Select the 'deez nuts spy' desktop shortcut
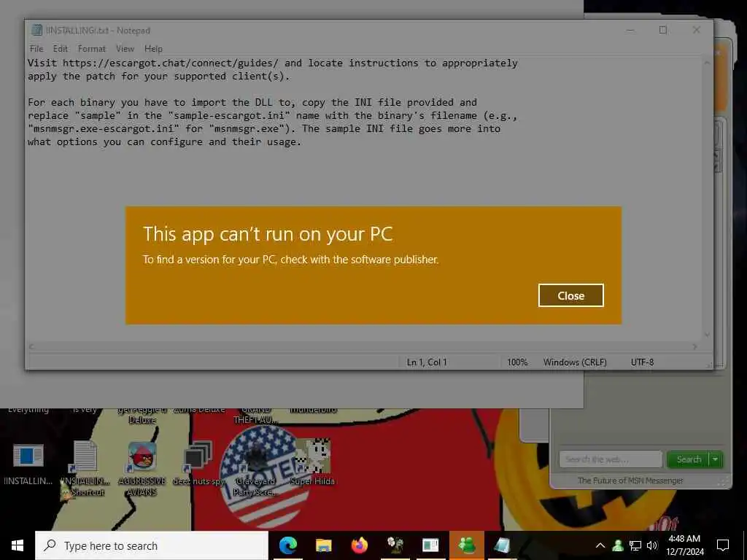 (198, 463)
